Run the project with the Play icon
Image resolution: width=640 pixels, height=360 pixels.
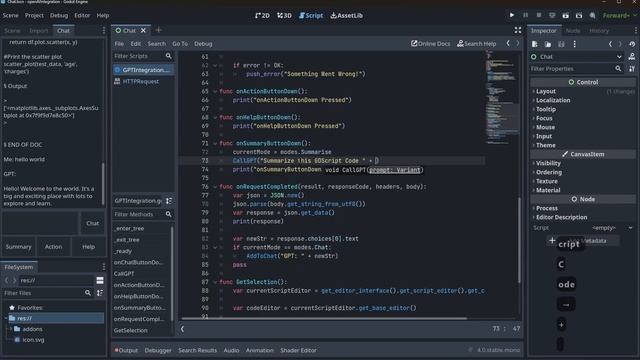click(x=511, y=15)
